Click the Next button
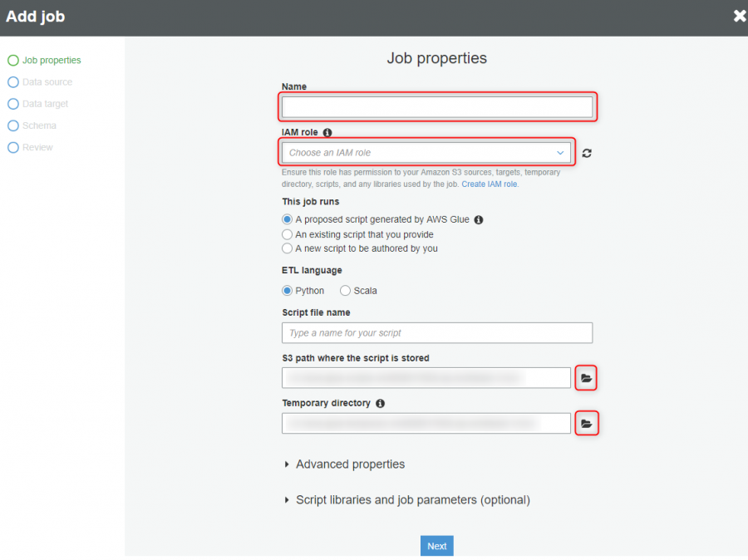The height and width of the screenshot is (560, 748). click(x=437, y=546)
